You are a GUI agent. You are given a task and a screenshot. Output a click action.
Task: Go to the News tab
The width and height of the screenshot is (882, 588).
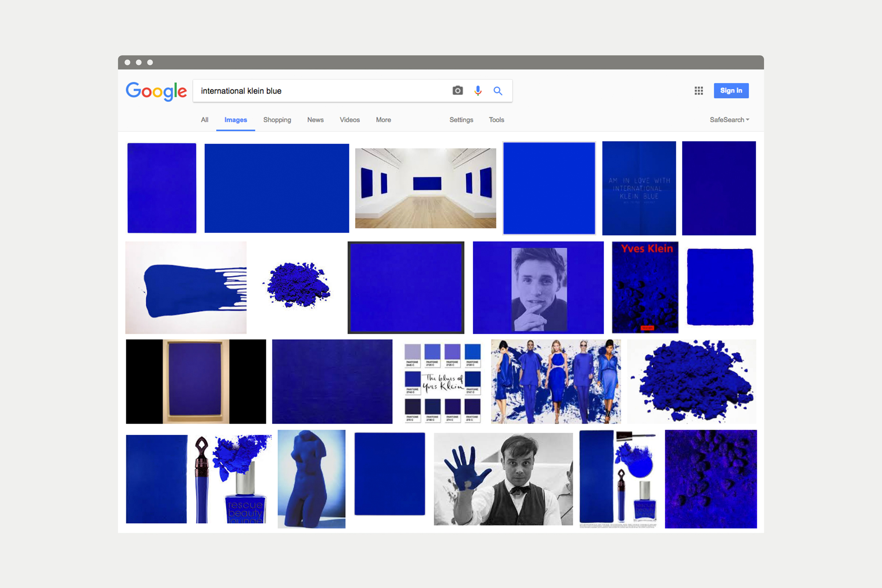coord(315,120)
